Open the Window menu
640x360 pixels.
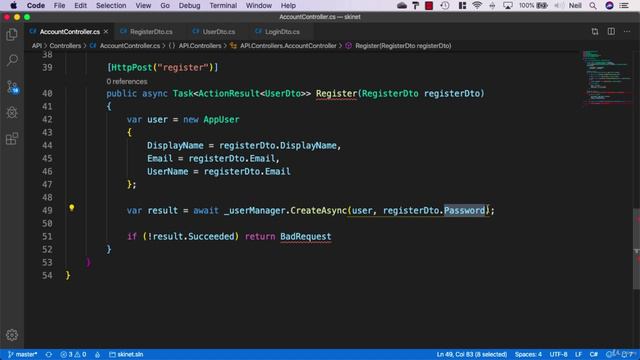(x=259, y=6)
